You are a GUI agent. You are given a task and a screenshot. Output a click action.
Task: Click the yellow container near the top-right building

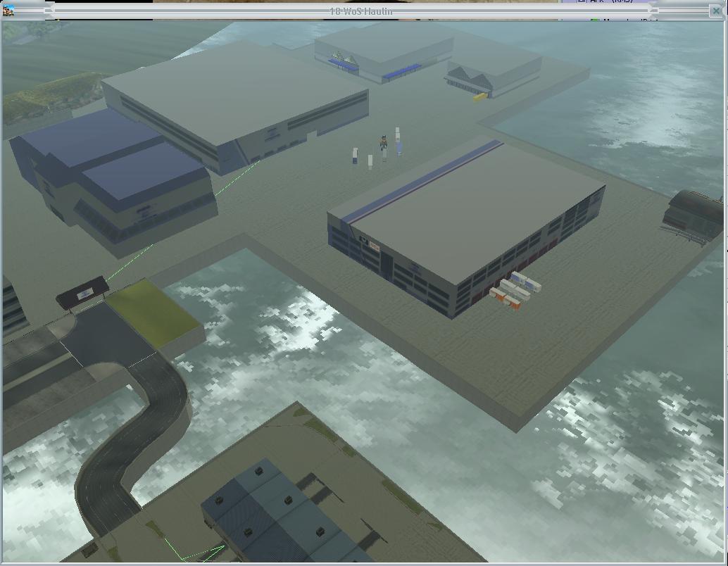click(x=479, y=97)
